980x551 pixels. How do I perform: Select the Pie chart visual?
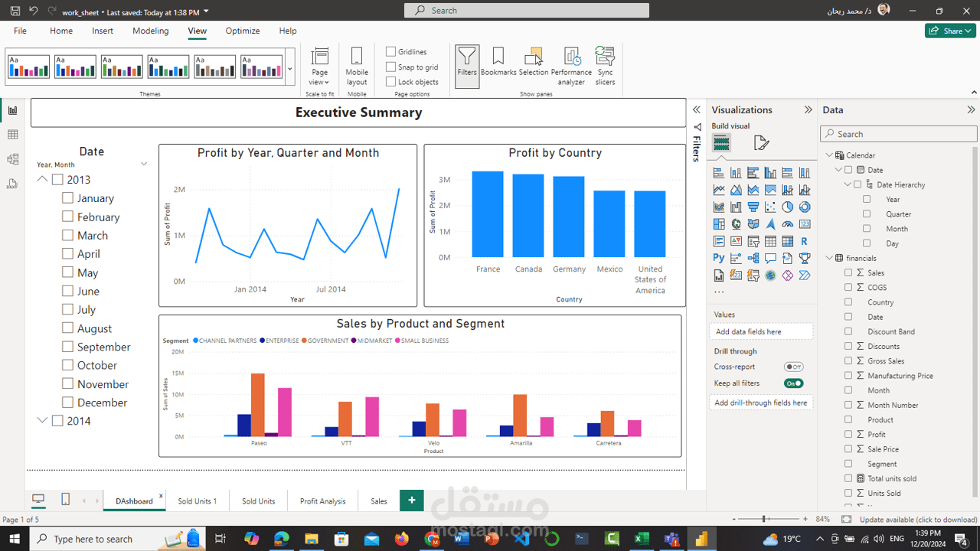(787, 207)
